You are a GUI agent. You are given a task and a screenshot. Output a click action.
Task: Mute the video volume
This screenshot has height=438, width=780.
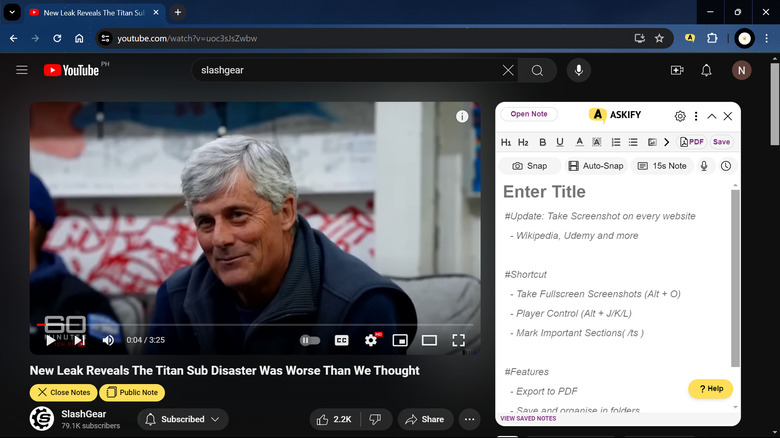[108, 340]
